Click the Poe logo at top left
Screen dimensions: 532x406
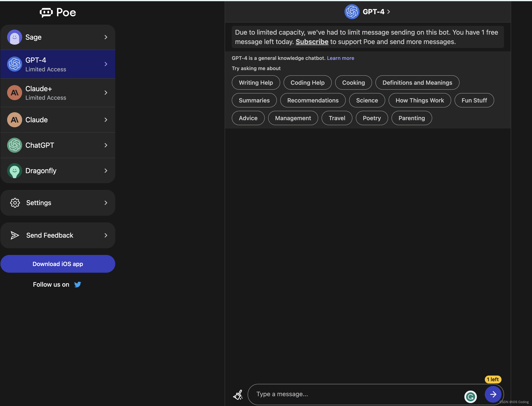coord(58,12)
